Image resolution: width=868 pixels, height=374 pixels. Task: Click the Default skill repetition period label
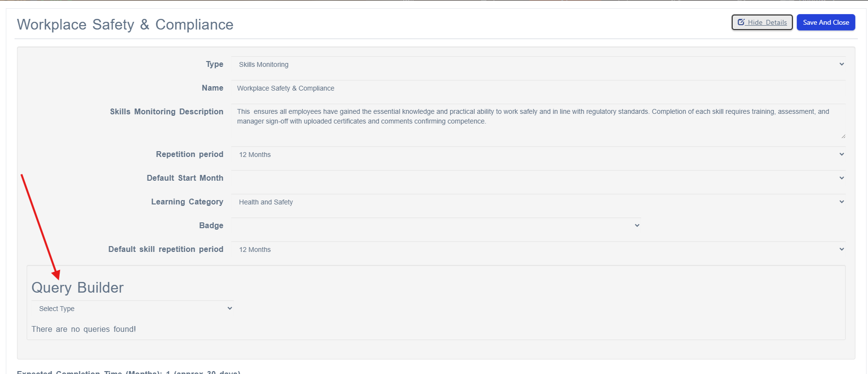tap(166, 249)
